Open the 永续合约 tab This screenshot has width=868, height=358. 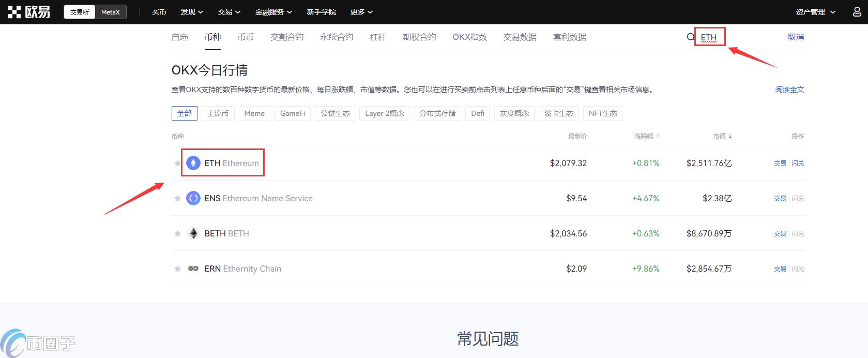click(x=337, y=37)
